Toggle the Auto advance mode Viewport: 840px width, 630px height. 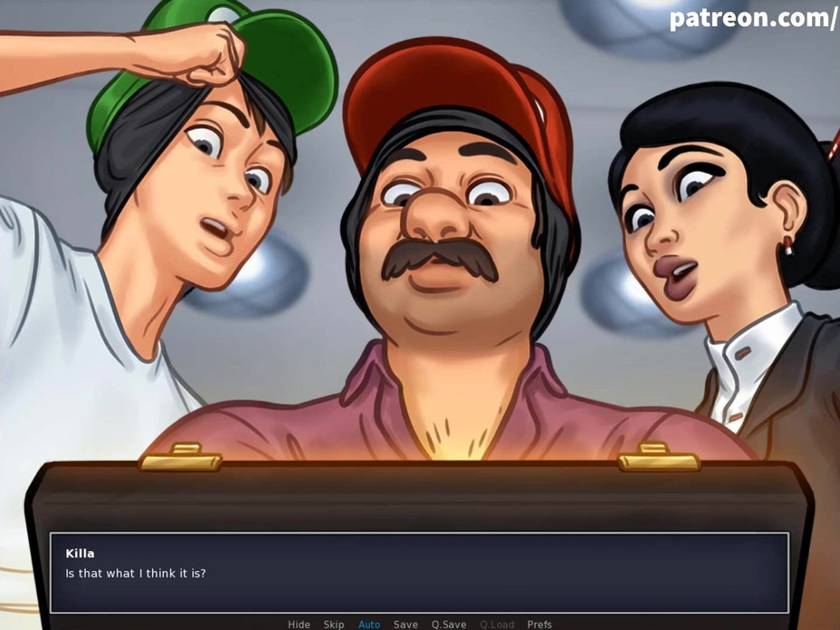pyautogui.click(x=369, y=625)
